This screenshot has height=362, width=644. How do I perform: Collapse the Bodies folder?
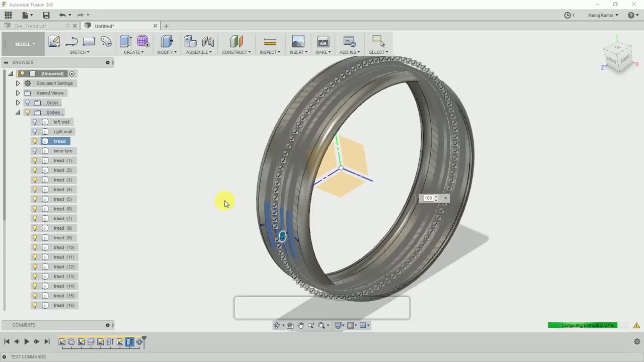tap(18, 112)
